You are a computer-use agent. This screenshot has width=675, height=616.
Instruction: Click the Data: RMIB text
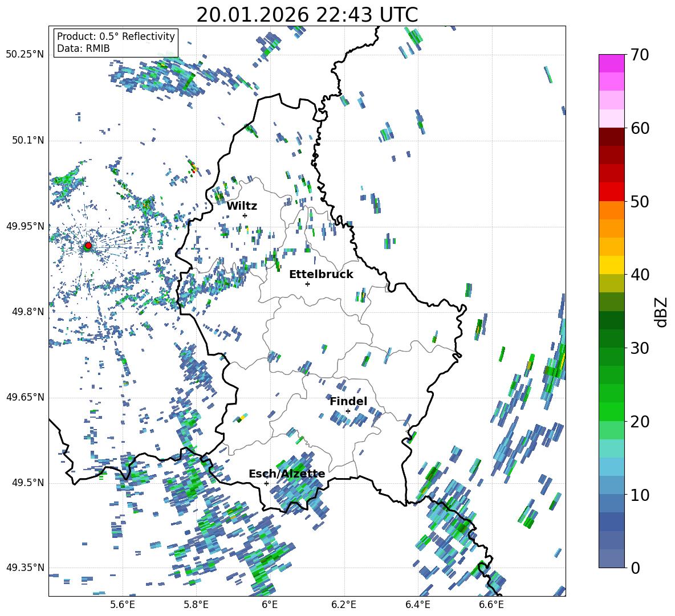point(83,48)
